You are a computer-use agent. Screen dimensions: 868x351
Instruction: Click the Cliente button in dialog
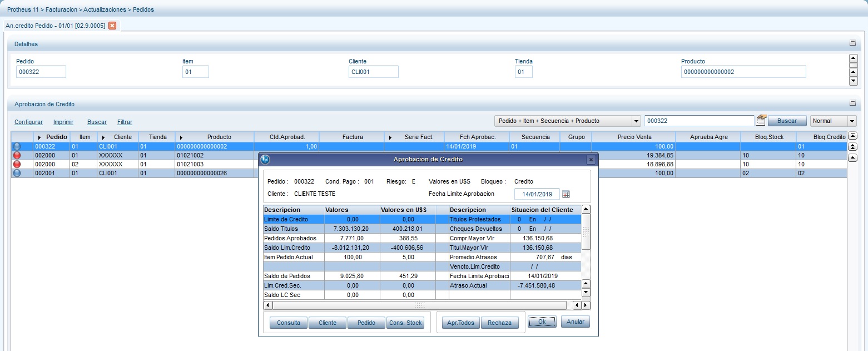click(x=328, y=323)
